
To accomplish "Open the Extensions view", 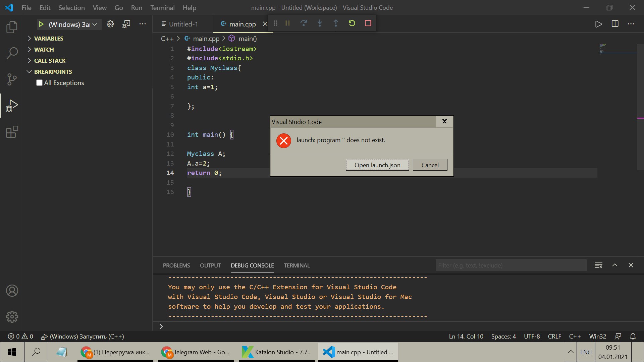I will [x=12, y=132].
